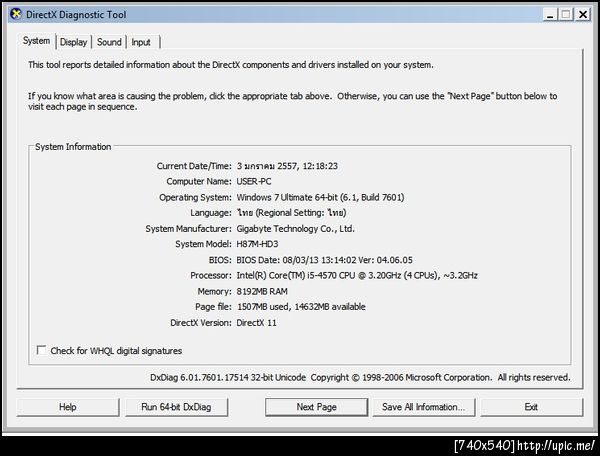Exit the DirectX Diagnostic Tool
The width and height of the screenshot is (600, 456).
click(532, 407)
